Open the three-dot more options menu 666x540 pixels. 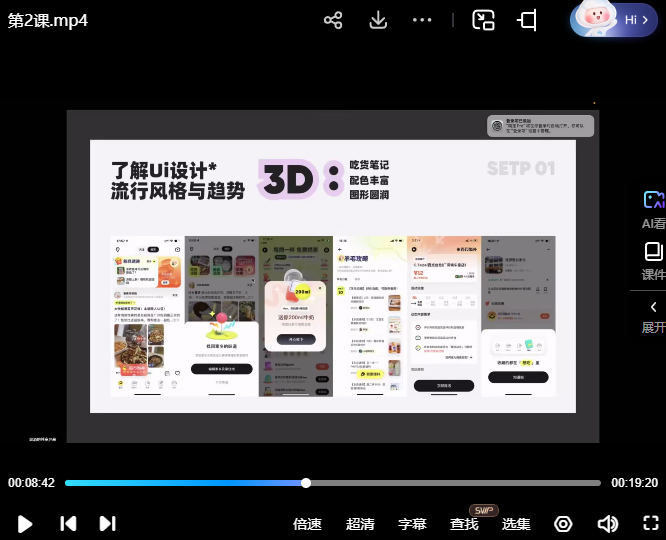point(422,21)
